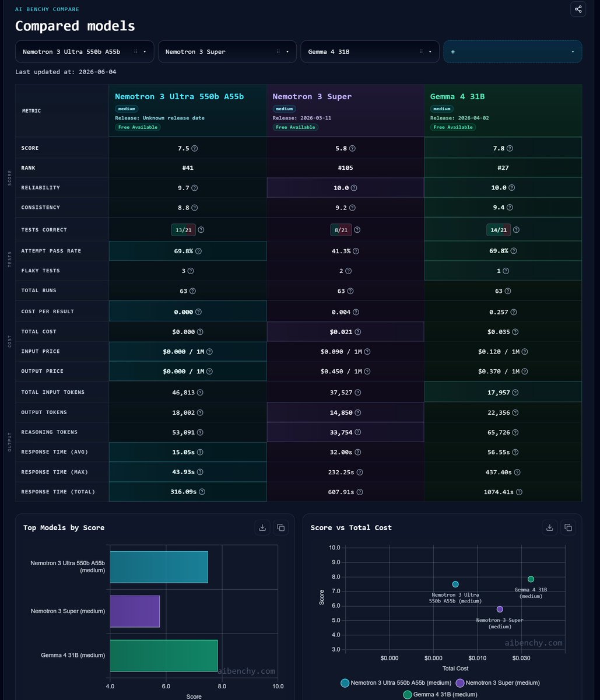Click Gemma 4 31B green scatter point

point(531,579)
